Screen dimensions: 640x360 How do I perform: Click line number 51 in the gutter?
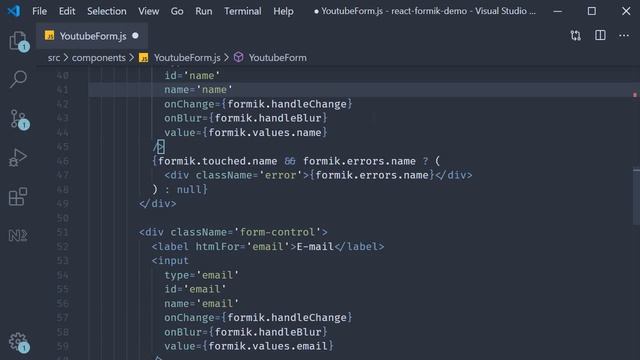coord(62,232)
